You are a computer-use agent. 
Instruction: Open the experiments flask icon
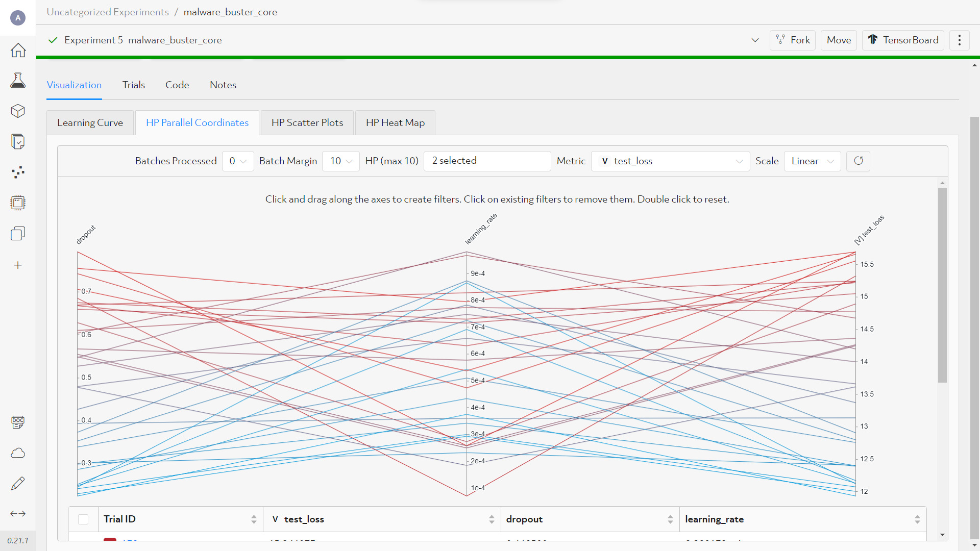tap(18, 80)
